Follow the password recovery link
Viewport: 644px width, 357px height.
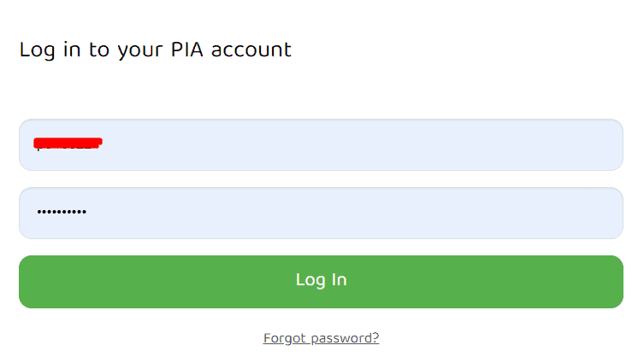coord(321,338)
